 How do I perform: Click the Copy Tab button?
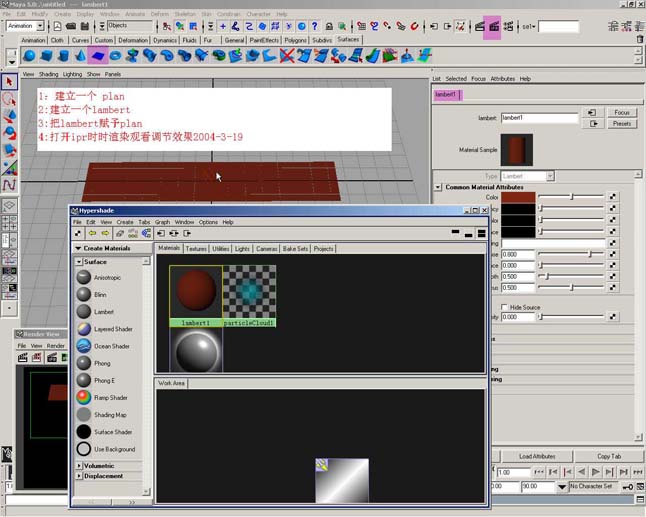coord(609,456)
